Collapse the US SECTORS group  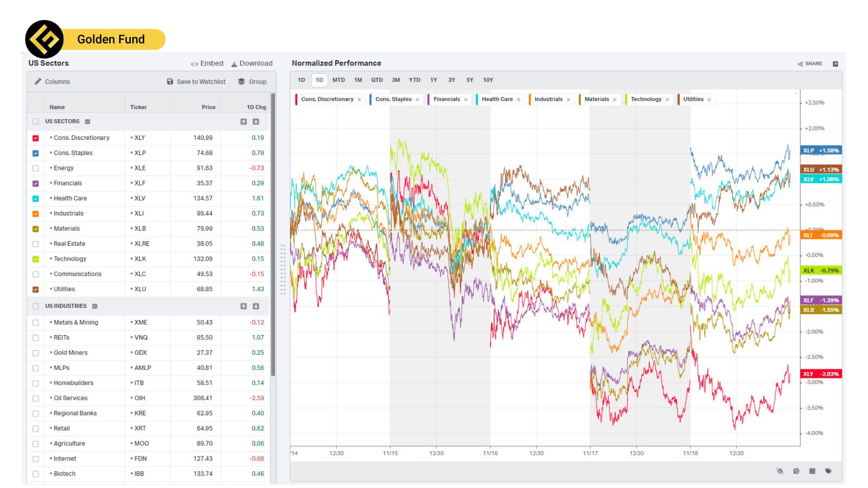[x=88, y=122]
